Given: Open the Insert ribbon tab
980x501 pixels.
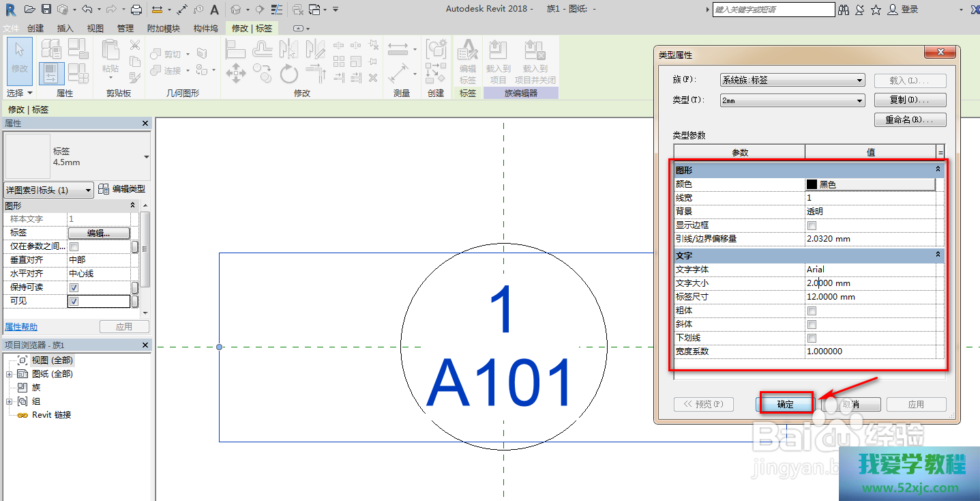Looking at the screenshot, I should (65, 29).
